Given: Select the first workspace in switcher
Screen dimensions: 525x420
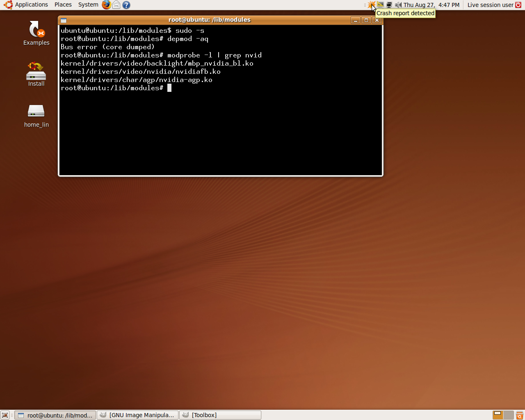Looking at the screenshot, I should (x=498, y=415).
